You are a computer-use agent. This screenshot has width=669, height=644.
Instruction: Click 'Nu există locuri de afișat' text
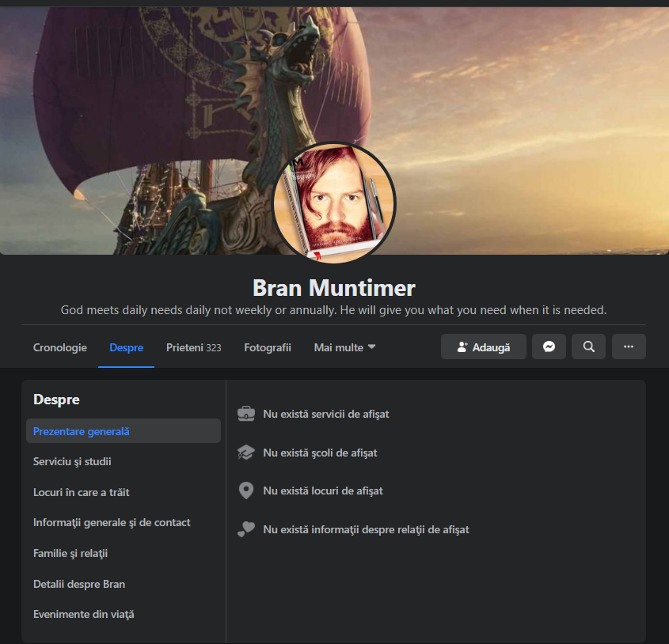[x=323, y=491]
